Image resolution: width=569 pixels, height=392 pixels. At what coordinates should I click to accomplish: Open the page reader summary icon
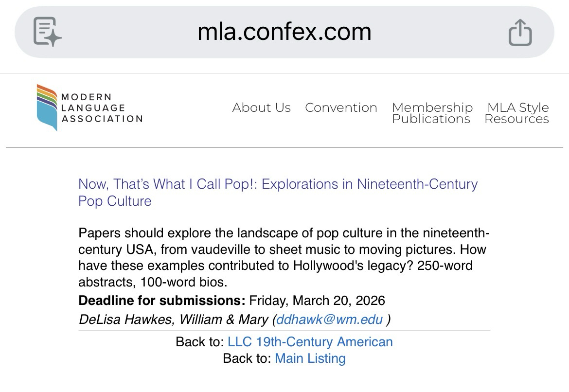tap(47, 32)
